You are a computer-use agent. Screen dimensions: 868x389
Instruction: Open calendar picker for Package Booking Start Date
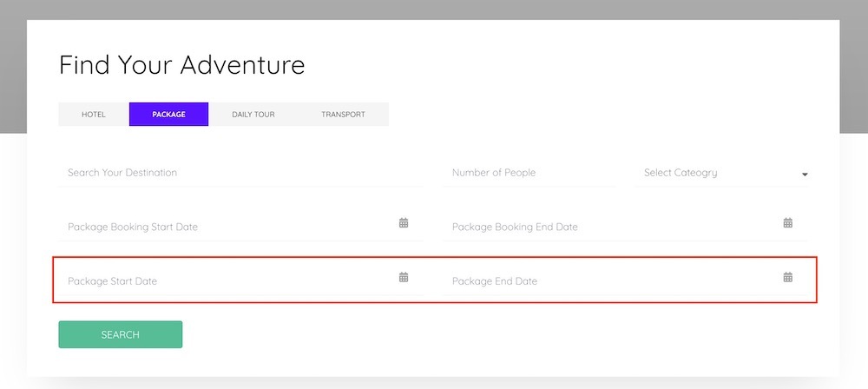(404, 223)
